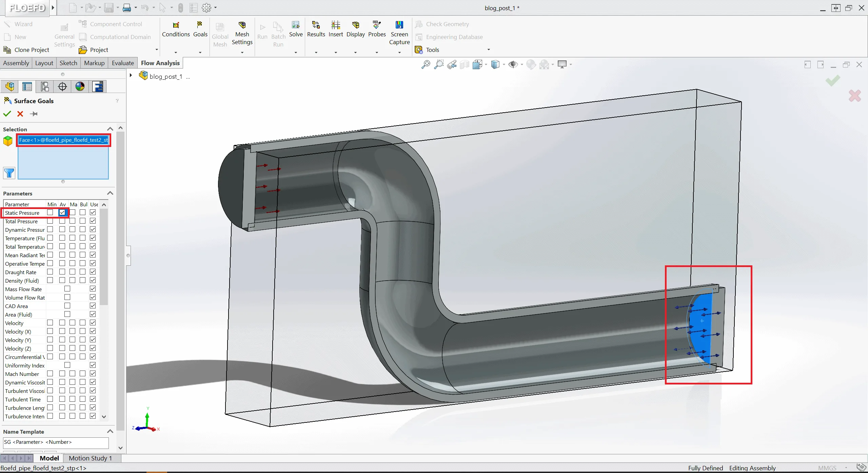Open the flow analysis tree panel icon
The height and width of the screenshot is (473, 868).
tap(98, 87)
